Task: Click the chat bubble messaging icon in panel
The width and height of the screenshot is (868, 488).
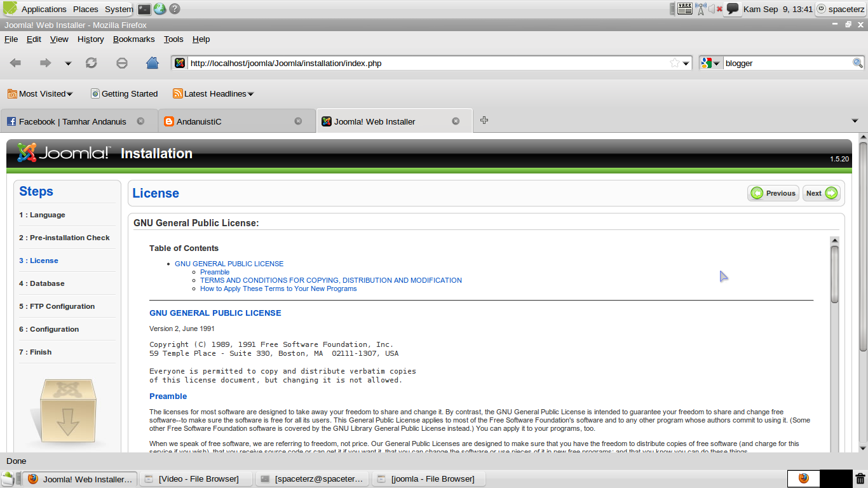Action: [x=733, y=9]
